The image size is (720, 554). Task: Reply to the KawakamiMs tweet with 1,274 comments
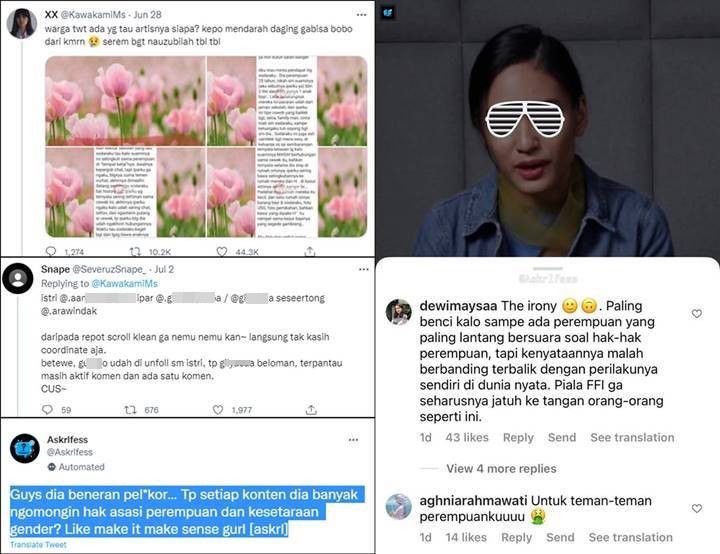[51, 251]
